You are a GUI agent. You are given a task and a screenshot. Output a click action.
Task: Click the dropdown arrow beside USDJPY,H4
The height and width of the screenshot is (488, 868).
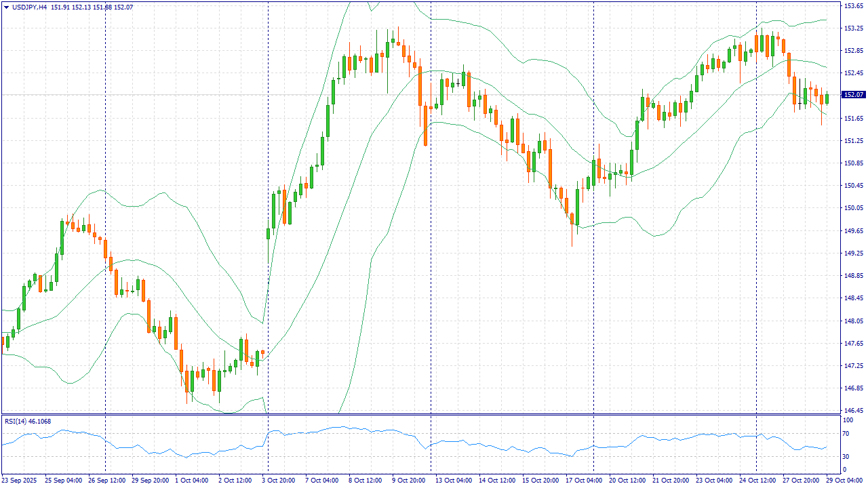tap(6, 7)
